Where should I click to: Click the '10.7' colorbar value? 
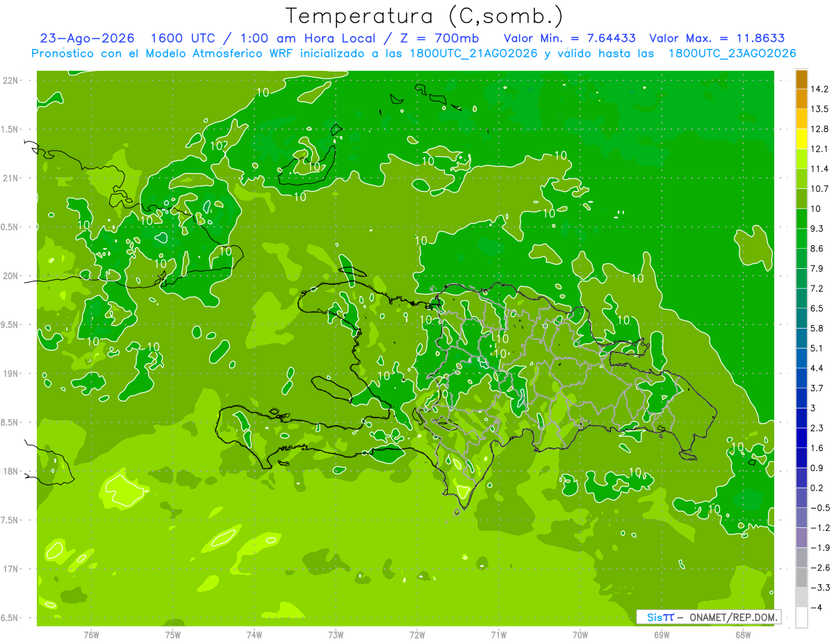tap(820, 189)
